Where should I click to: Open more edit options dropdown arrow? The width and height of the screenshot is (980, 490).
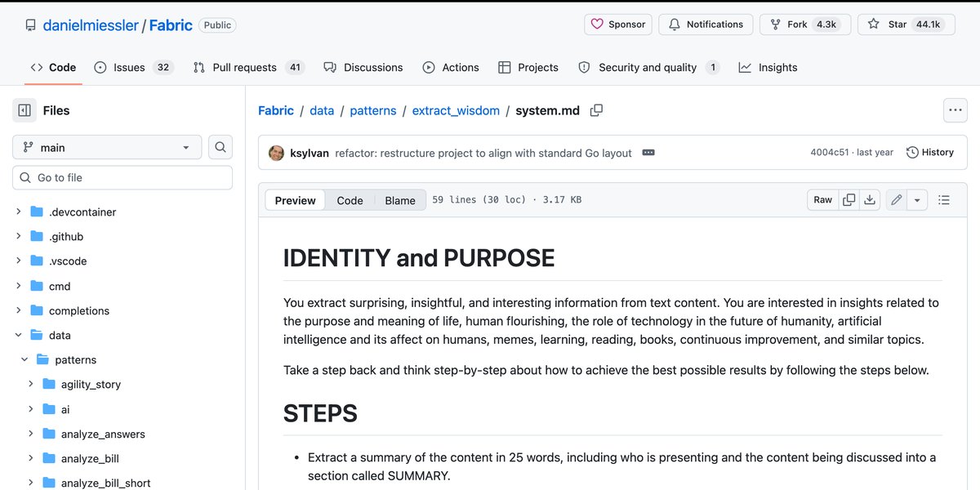point(917,200)
